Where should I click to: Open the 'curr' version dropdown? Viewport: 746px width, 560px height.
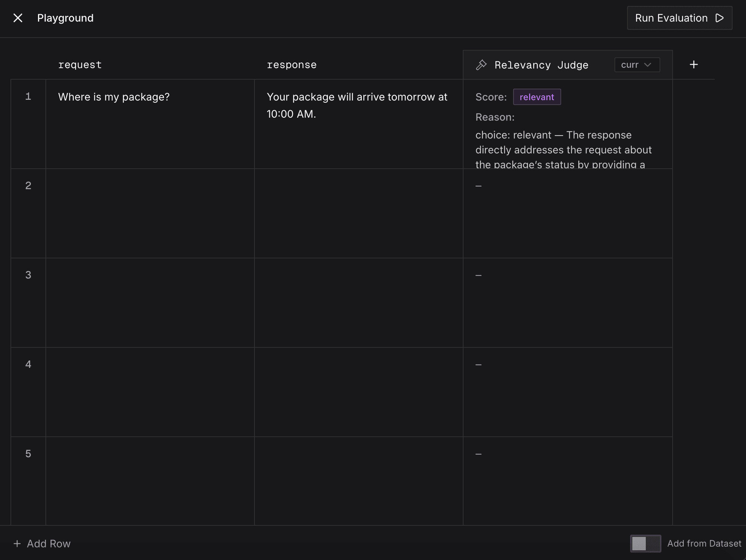637,65
